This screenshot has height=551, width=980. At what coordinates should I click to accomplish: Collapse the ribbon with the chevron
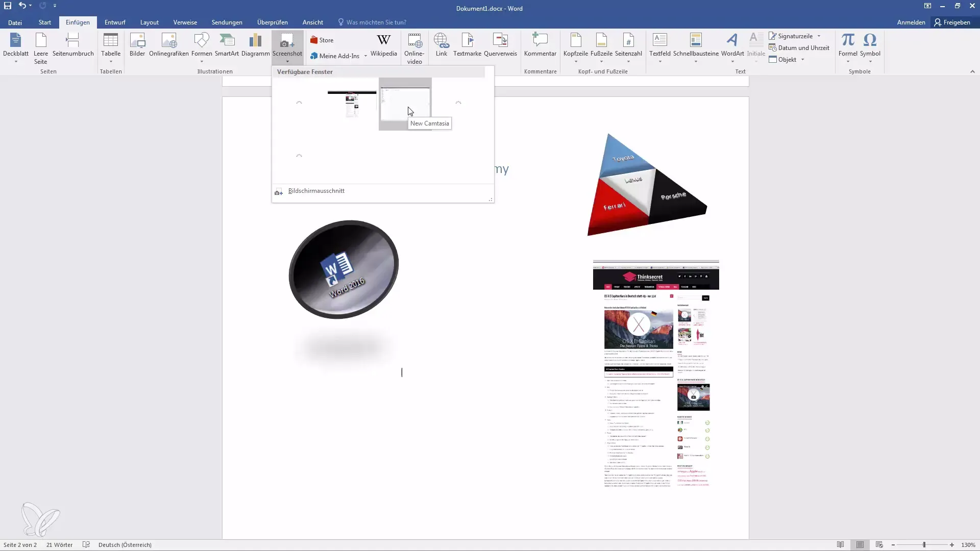[972, 71]
